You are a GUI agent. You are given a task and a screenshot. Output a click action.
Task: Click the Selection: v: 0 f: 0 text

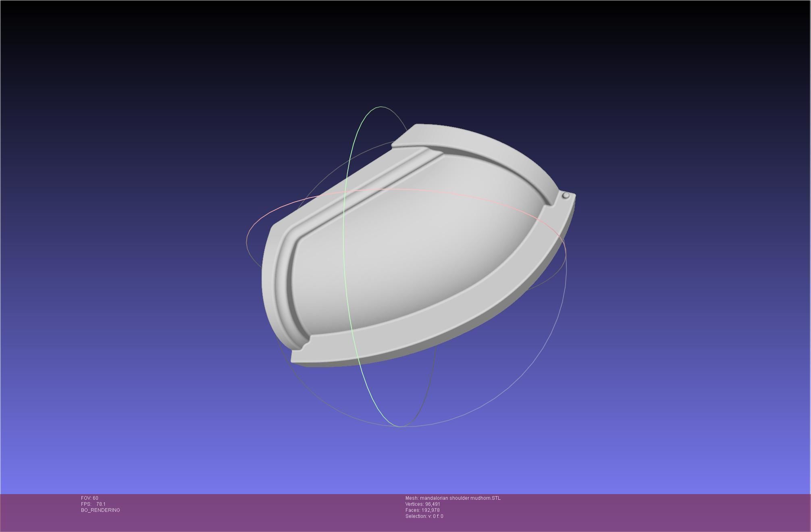[x=424, y=516]
